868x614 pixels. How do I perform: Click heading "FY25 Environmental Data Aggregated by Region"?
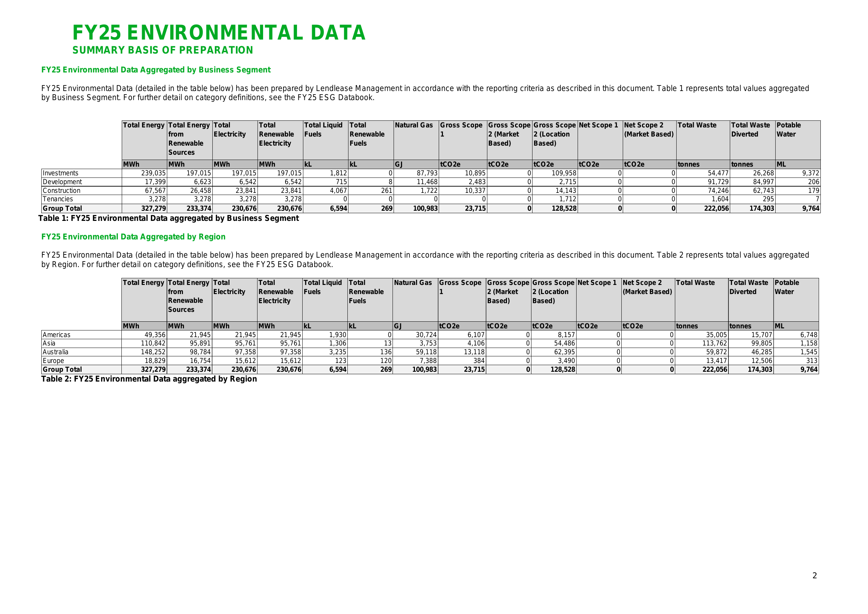(133, 237)
